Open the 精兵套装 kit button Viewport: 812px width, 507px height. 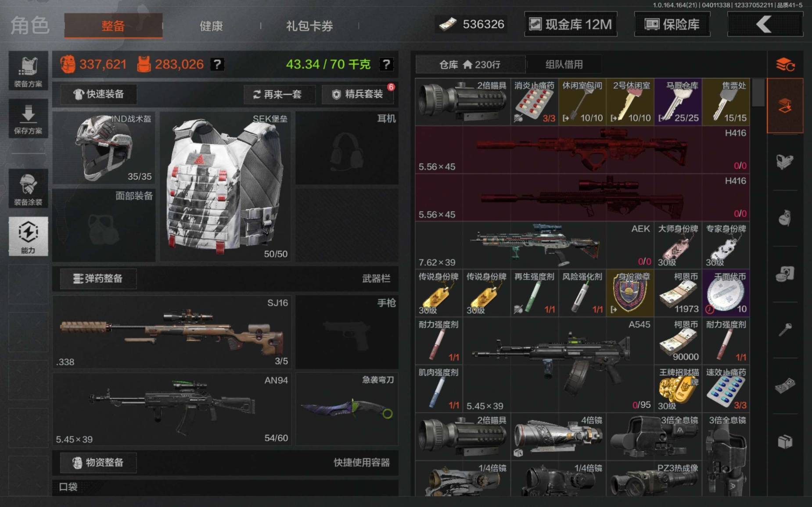tap(358, 94)
